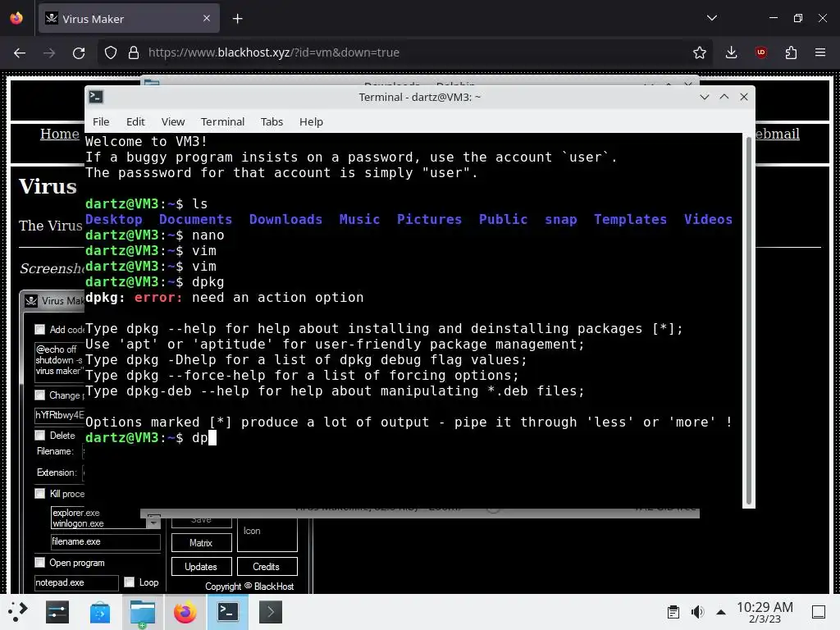Open System Settings from the taskbar
Viewport: 840px width, 630px height.
point(57,612)
